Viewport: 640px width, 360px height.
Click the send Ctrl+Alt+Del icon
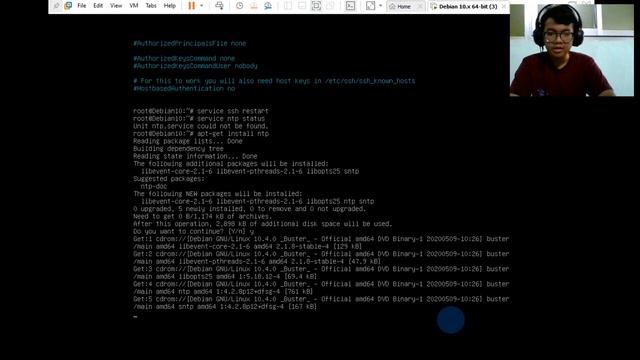point(219,6)
